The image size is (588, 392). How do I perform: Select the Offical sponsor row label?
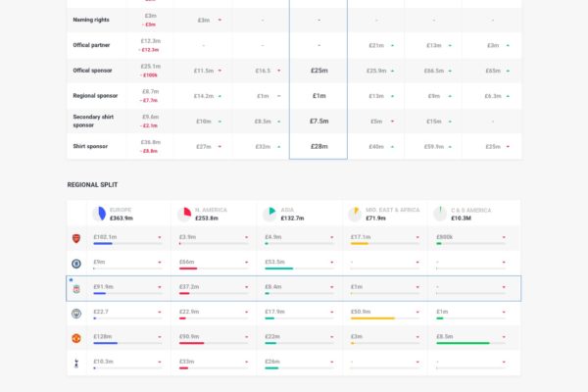pyautogui.click(x=92, y=71)
